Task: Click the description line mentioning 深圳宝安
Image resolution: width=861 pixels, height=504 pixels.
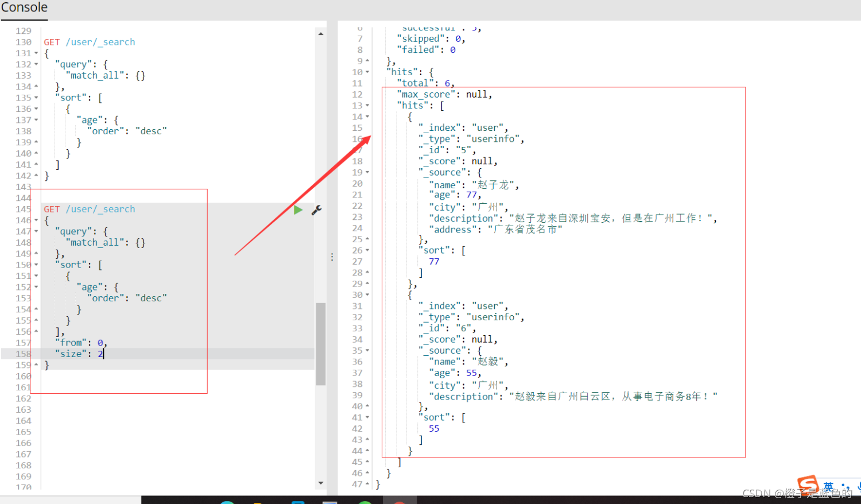Action: click(573, 218)
